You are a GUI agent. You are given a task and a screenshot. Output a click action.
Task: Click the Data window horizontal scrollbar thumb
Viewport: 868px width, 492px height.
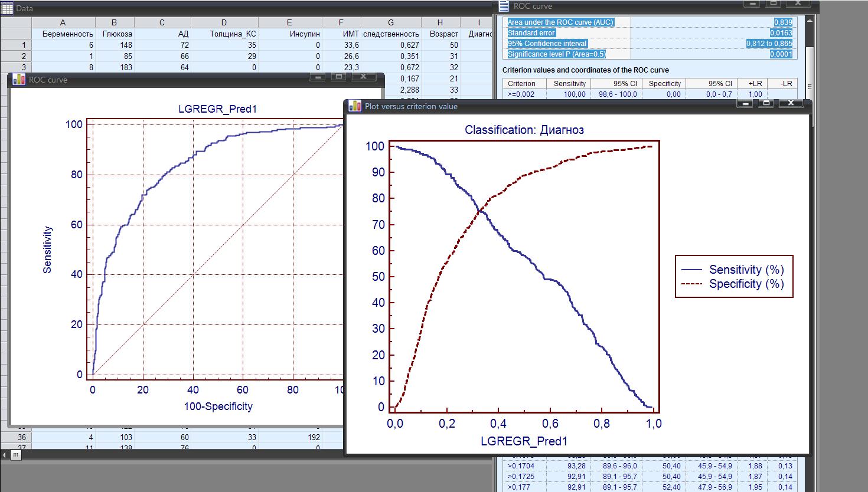16,455
